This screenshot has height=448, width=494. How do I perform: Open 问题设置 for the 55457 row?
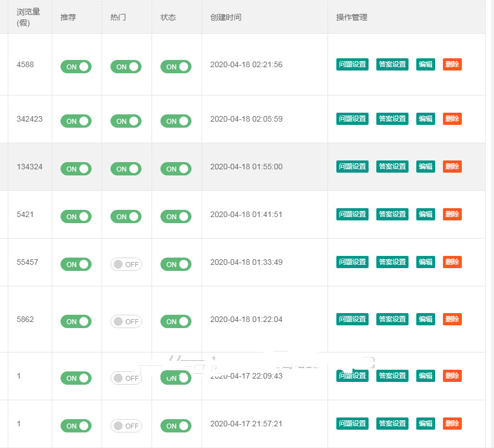352,262
